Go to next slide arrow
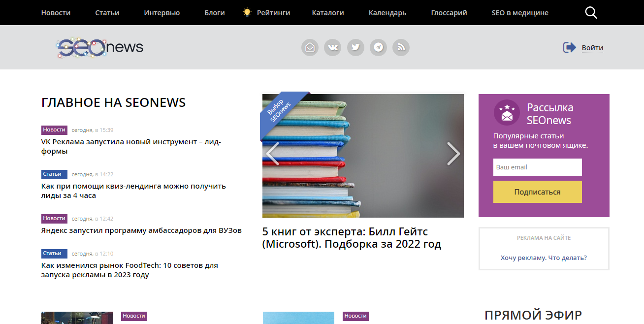Image resolution: width=644 pixels, height=324 pixels. coord(453,154)
